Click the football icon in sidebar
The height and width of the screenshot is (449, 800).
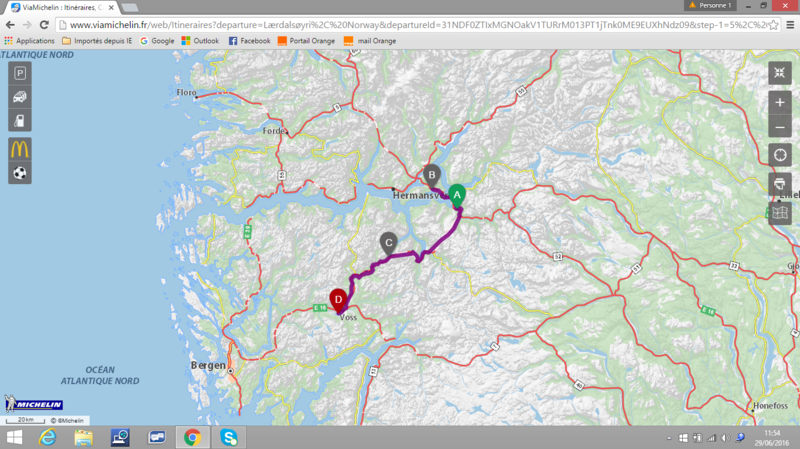tap(20, 173)
